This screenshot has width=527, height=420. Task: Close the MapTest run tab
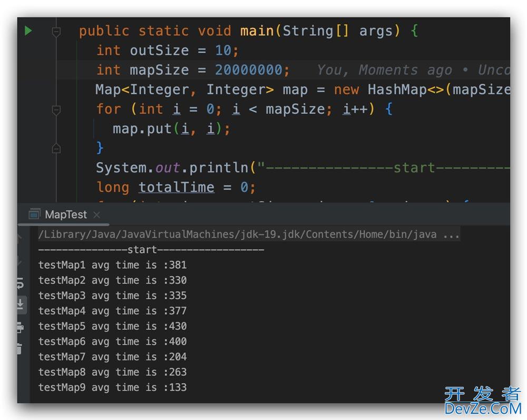coord(96,214)
